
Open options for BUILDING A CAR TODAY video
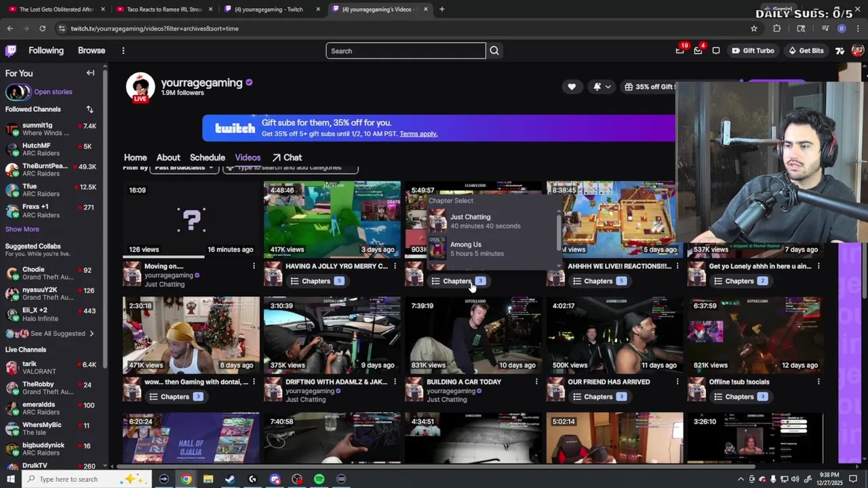tap(536, 382)
